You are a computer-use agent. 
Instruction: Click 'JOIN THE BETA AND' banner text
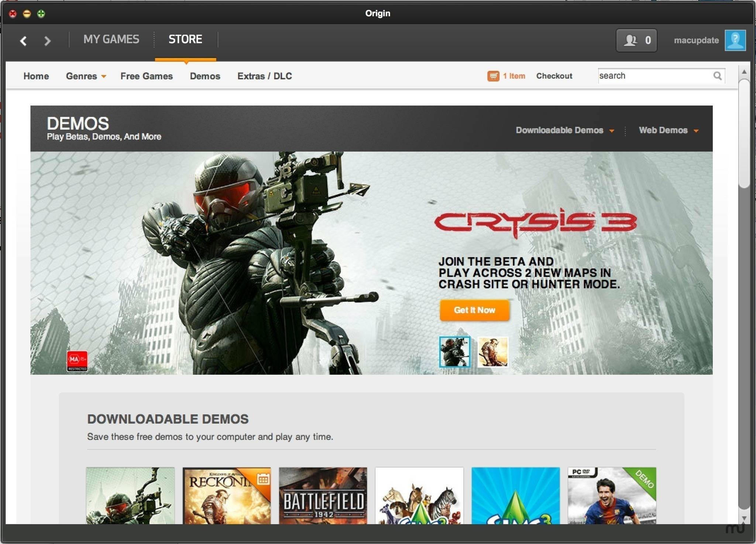[496, 261]
